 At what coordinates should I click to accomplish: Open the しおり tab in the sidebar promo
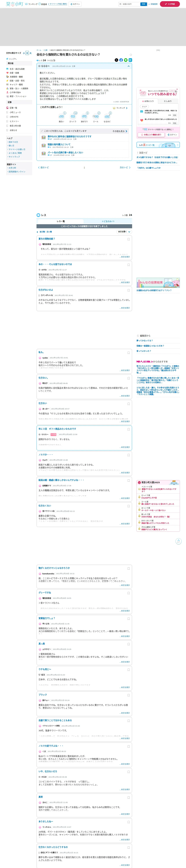[x=168, y=101]
